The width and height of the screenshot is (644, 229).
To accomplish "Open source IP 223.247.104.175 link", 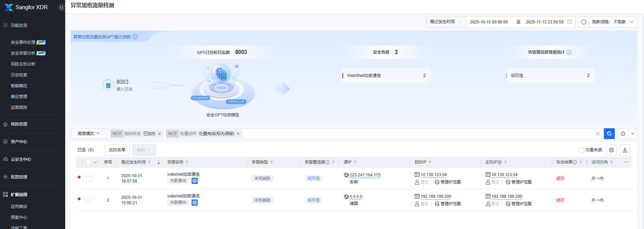I will [x=365, y=175].
